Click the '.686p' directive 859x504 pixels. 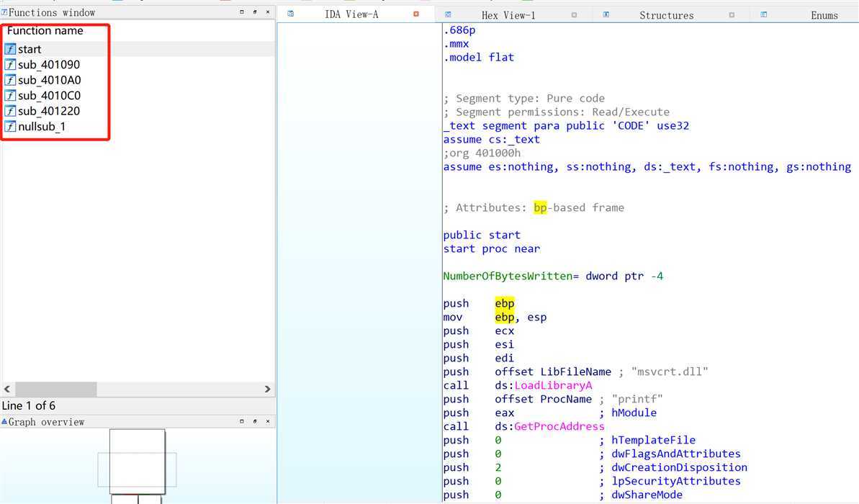click(x=459, y=31)
